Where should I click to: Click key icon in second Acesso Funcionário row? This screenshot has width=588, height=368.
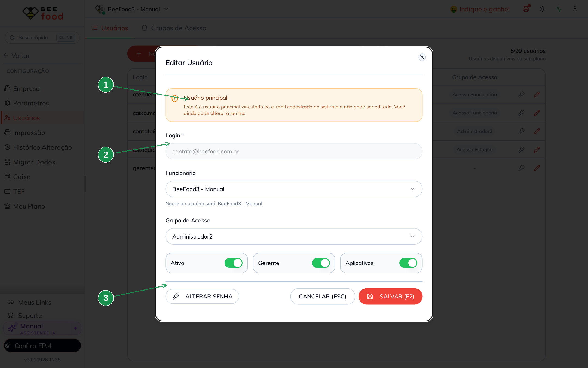pyautogui.click(x=521, y=113)
